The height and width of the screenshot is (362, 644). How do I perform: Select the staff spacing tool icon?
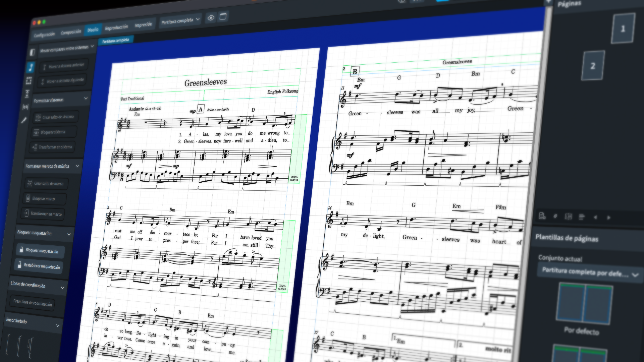pos(27,94)
